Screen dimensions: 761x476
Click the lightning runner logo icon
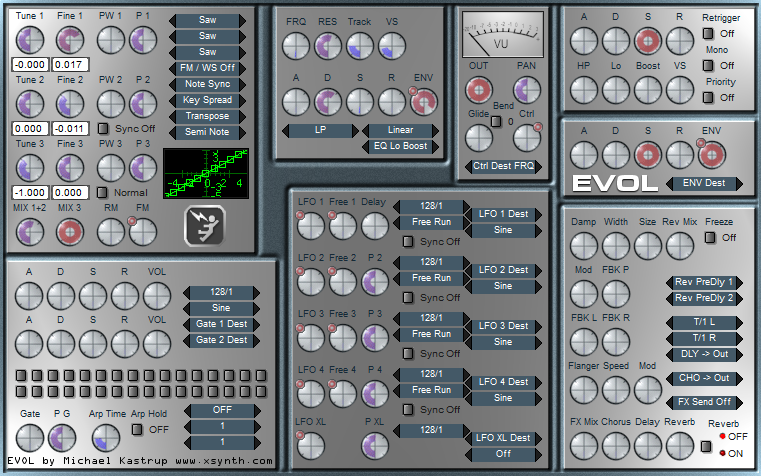tap(204, 225)
